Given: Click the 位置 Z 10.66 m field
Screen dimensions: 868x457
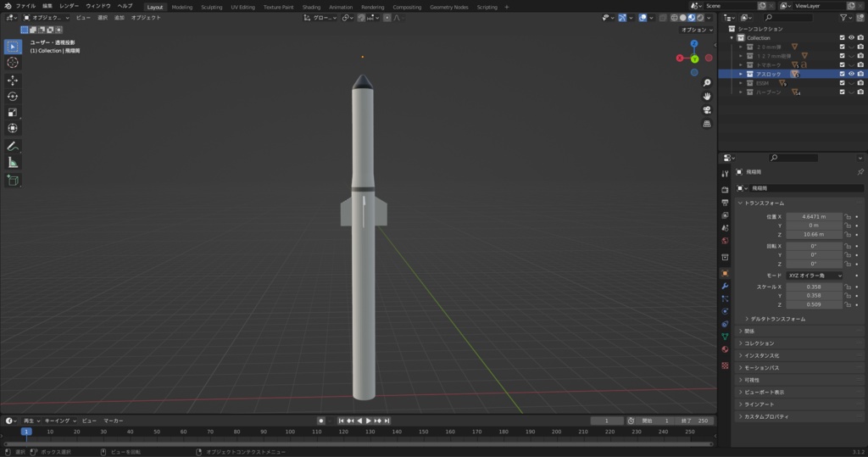Looking at the screenshot, I should [x=814, y=234].
